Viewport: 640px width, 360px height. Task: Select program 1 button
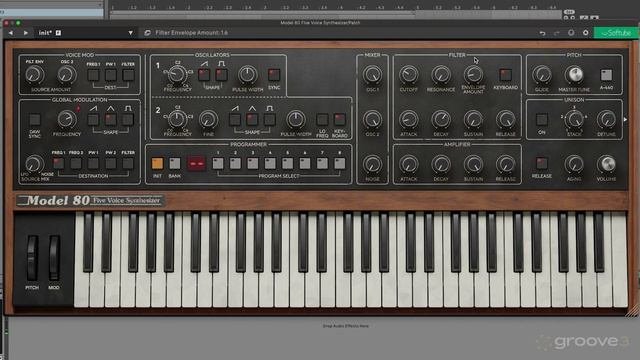[218, 164]
